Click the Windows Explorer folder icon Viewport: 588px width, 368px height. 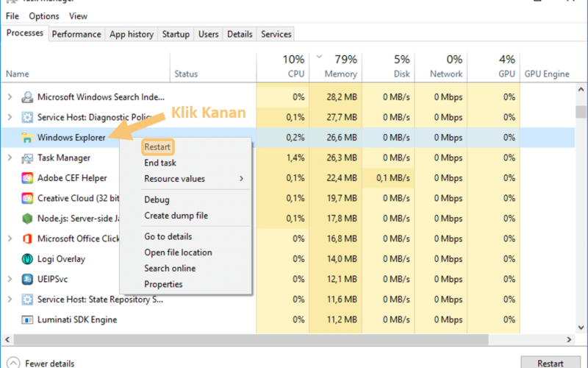(27, 138)
